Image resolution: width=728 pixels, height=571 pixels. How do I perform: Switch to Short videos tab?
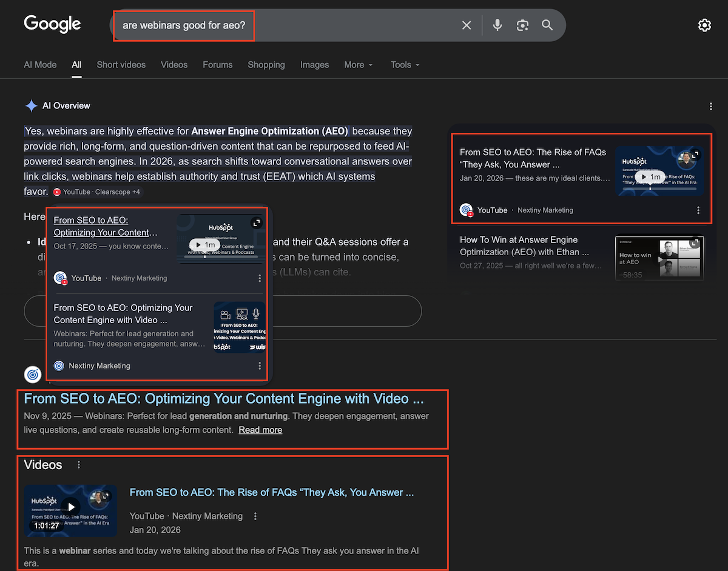tap(121, 65)
